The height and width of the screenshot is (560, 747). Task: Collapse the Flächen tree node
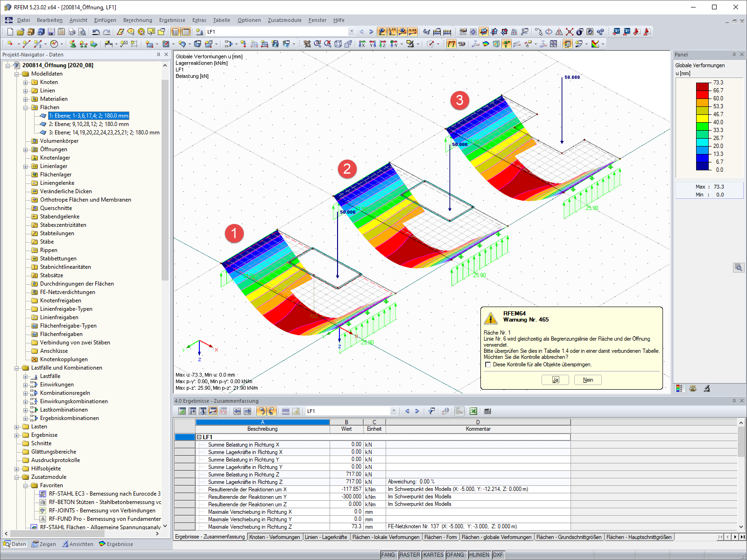point(26,108)
